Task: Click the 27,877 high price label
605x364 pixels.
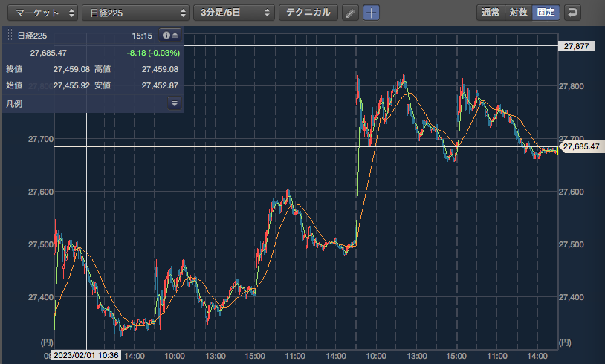Action: [577, 46]
